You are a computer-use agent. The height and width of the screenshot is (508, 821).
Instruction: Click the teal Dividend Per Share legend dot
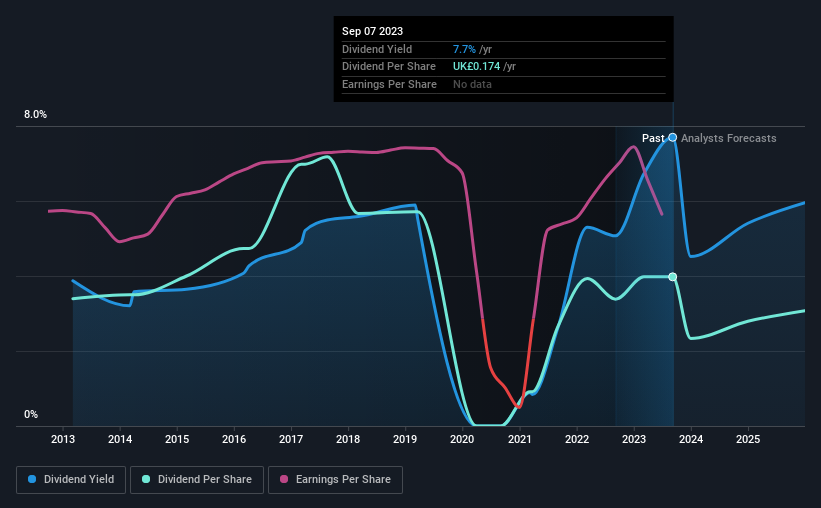click(x=146, y=479)
